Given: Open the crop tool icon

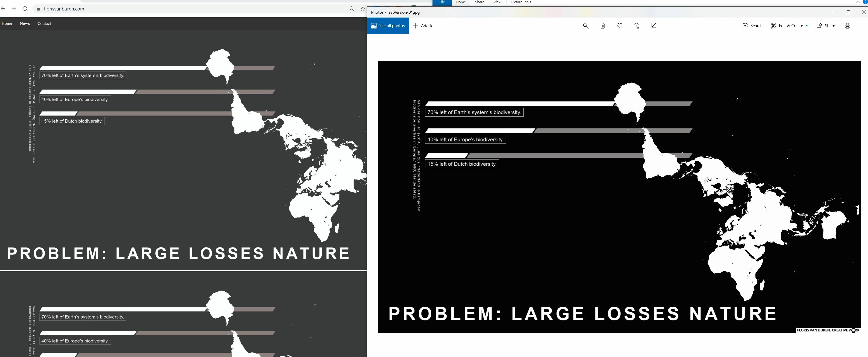Looking at the screenshot, I should click(653, 26).
